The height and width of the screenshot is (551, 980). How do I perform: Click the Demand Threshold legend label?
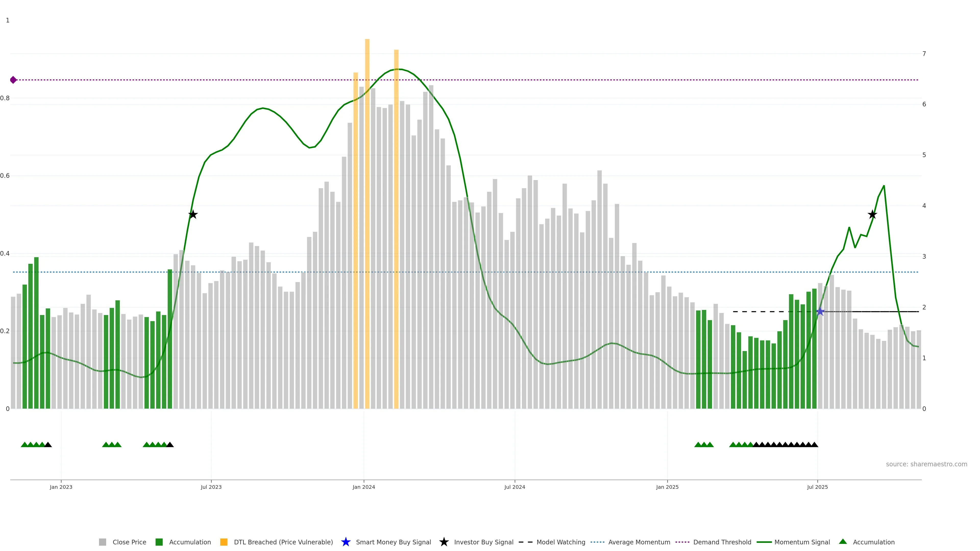click(722, 542)
